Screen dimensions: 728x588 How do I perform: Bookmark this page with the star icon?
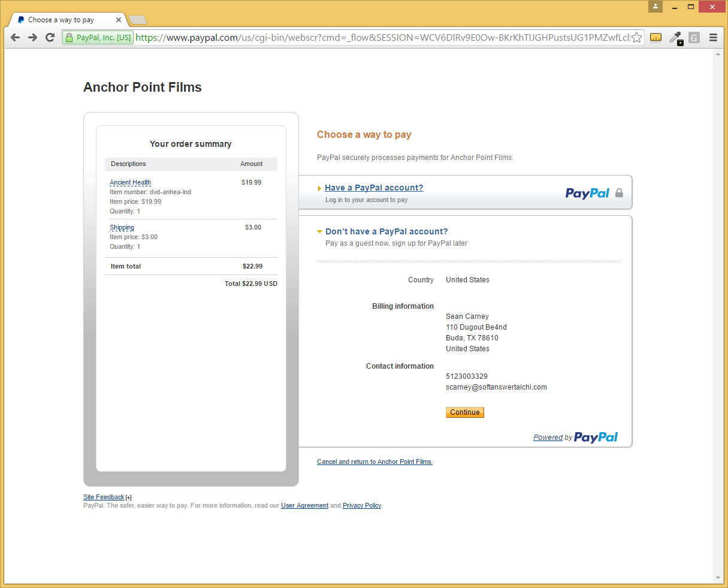click(x=636, y=38)
